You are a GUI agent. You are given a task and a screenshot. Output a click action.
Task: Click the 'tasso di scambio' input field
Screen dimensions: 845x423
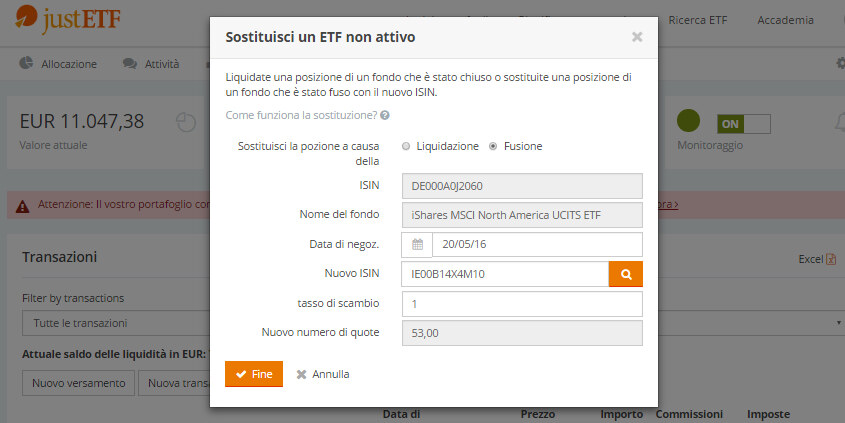[x=521, y=304]
